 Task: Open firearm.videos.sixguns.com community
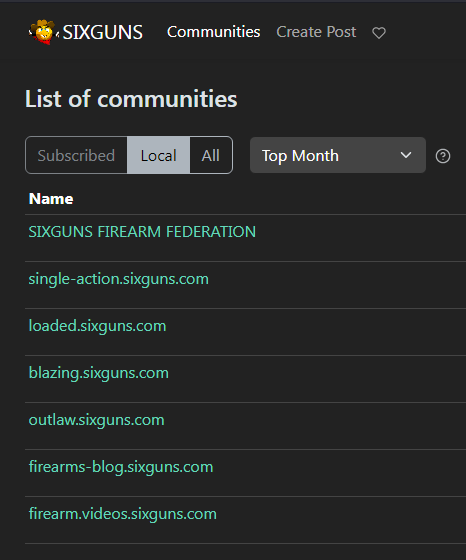pos(122,514)
